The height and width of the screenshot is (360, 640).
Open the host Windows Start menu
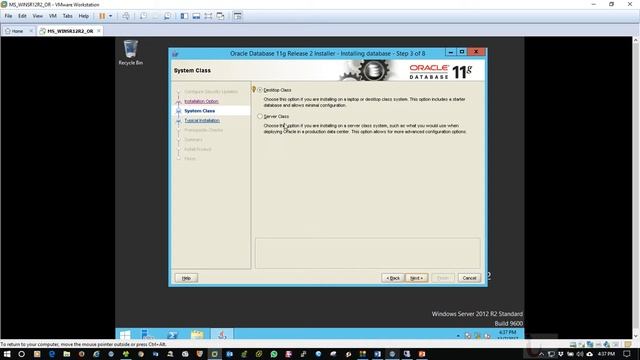point(7,354)
